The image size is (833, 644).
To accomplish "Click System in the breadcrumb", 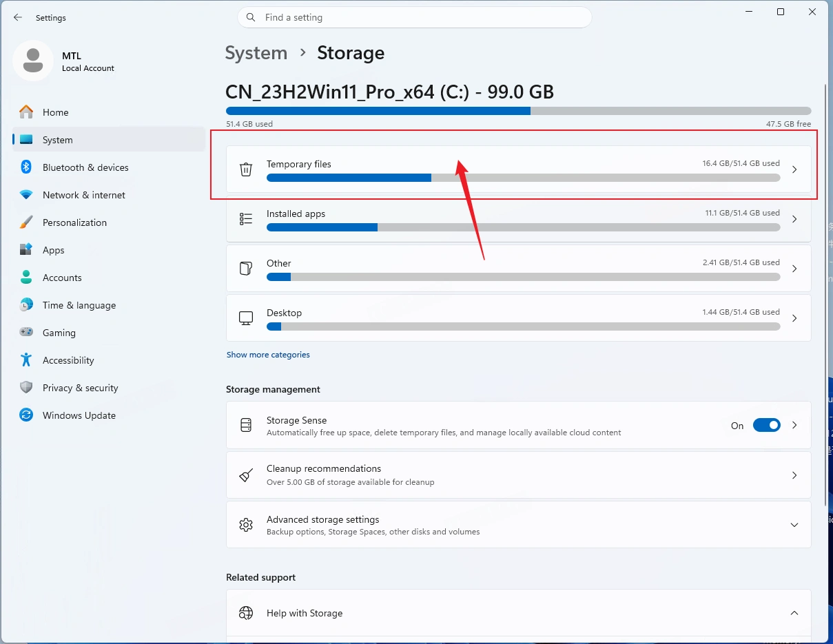I will [256, 53].
